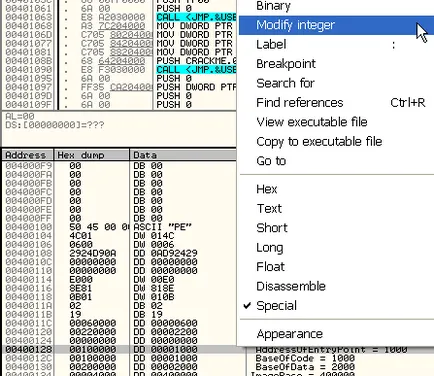Click hex bytes E8 F3030000

[113, 70]
